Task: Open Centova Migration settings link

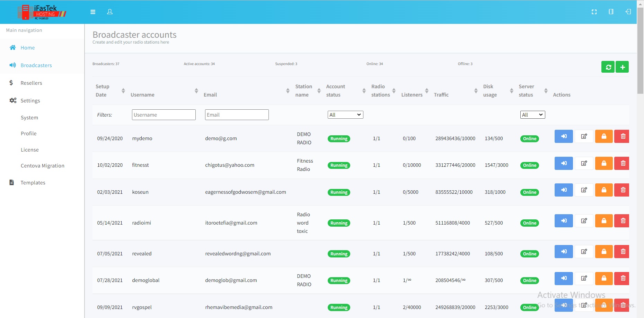Action: (43, 166)
